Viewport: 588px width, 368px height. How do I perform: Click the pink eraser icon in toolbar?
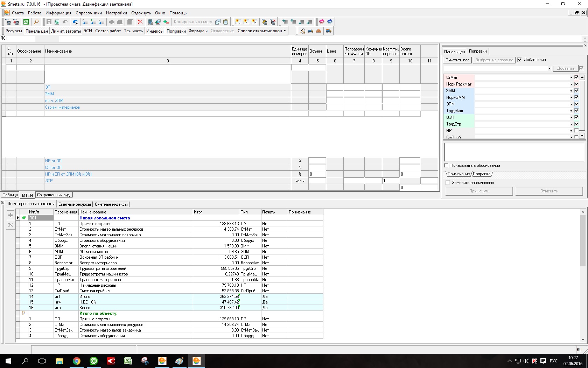tap(322, 22)
